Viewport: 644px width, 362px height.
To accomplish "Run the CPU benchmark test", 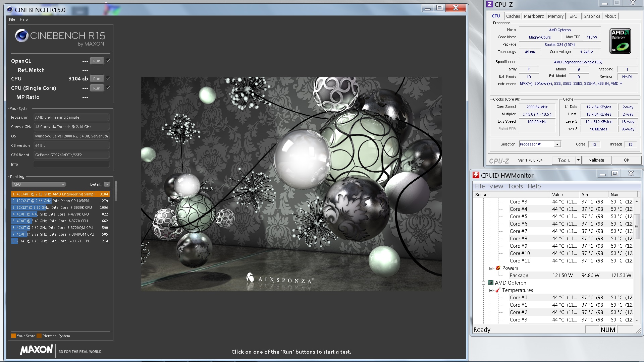I will click(97, 79).
